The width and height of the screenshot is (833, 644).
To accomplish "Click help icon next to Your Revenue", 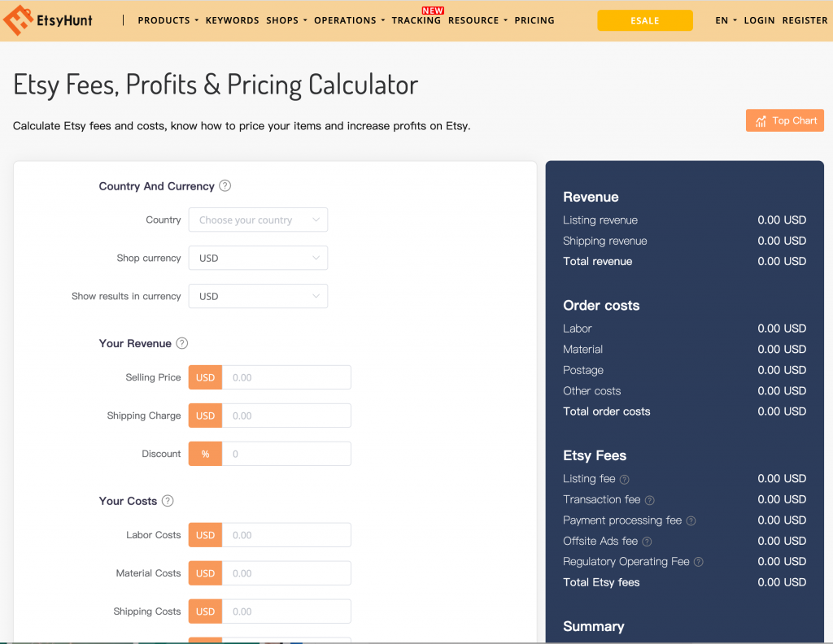I will click(x=182, y=344).
